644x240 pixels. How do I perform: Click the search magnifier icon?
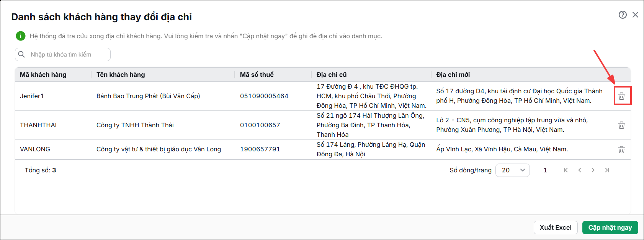tap(22, 54)
